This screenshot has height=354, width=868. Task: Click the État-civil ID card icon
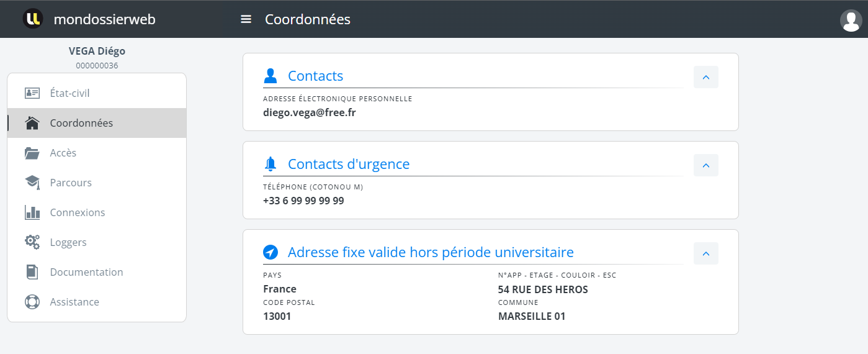pyautogui.click(x=32, y=93)
